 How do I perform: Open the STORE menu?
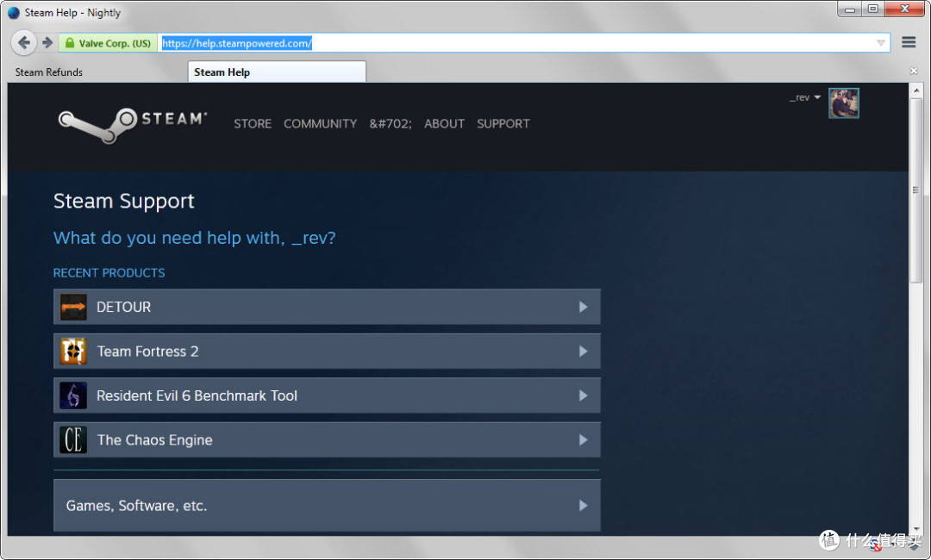coord(253,123)
